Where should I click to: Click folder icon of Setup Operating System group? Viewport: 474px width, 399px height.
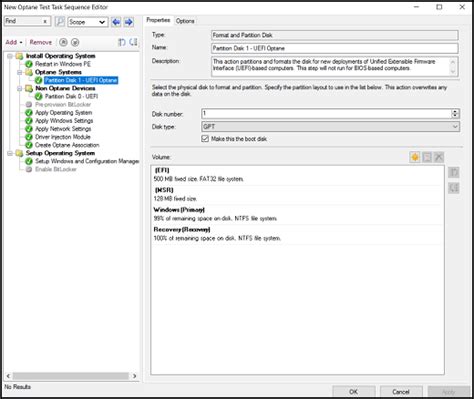20,153
